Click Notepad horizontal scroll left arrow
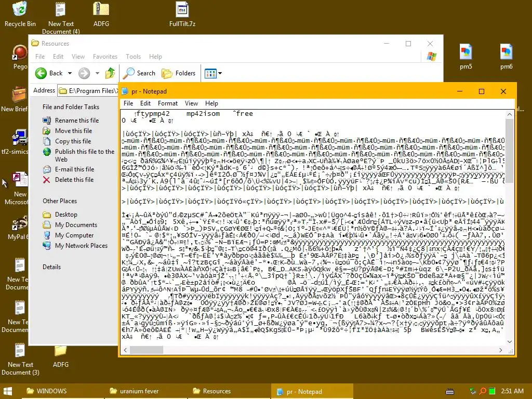The height and width of the screenshot is (399, 532). (125, 350)
